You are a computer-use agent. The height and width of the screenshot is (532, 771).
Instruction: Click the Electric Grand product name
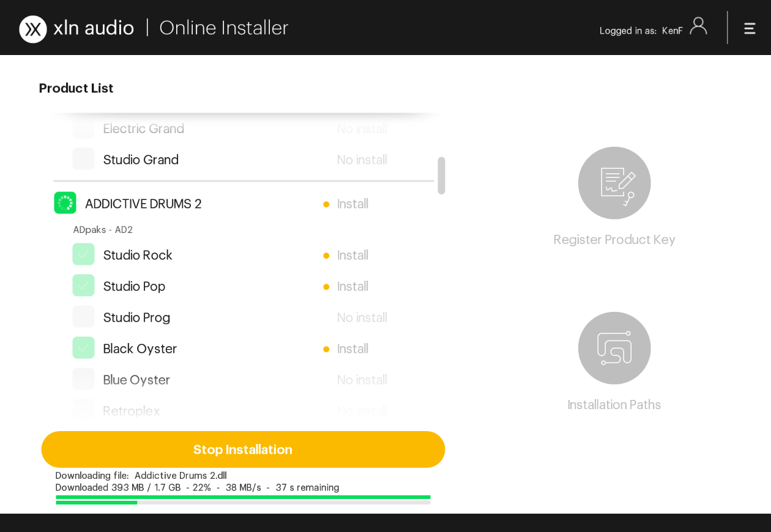(143, 128)
